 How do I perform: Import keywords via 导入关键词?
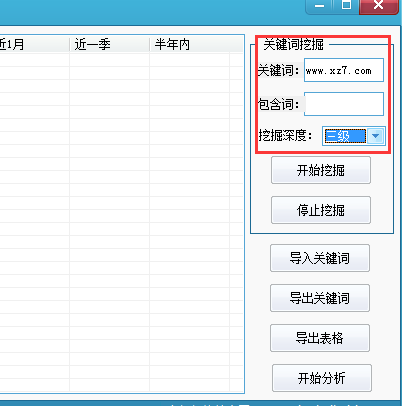(x=320, y=258)
